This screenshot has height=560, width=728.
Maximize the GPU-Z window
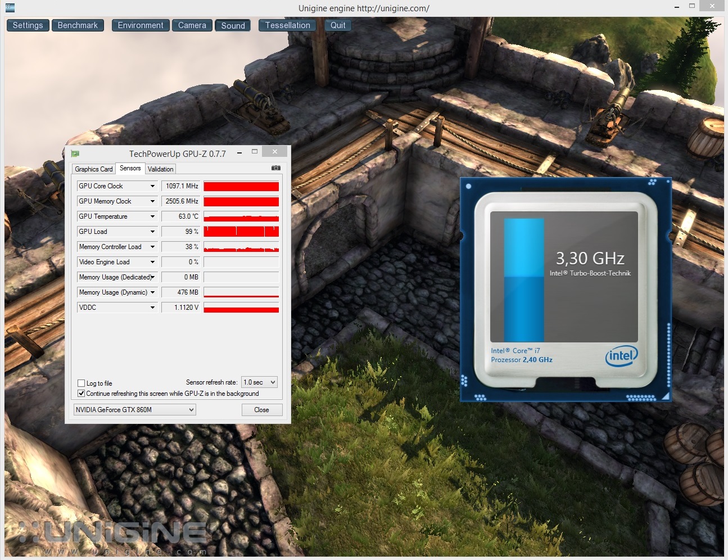(255, 152)
